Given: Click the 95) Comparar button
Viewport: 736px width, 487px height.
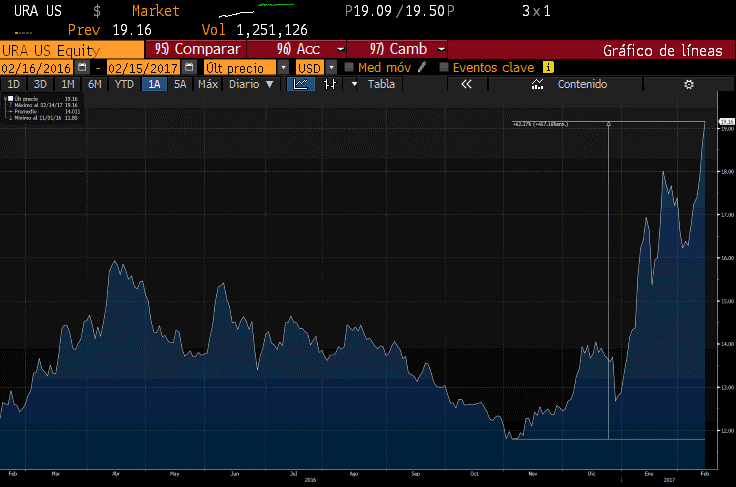Looking at the screenshot, I should (196, 49).
